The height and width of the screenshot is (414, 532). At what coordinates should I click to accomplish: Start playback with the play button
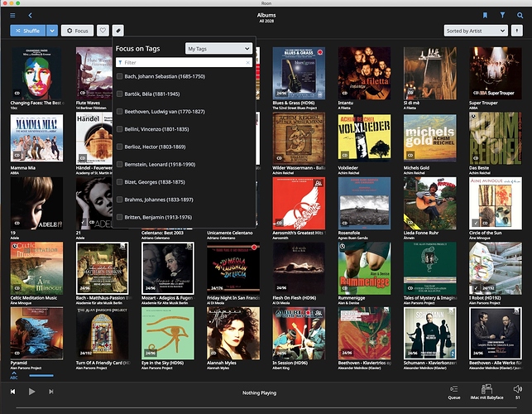point(31,392)
